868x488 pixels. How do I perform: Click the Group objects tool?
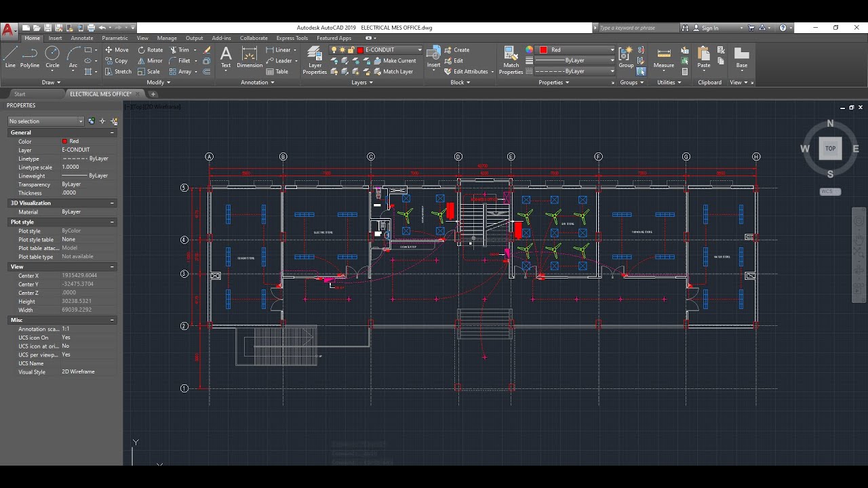click(x=626, y=57)
